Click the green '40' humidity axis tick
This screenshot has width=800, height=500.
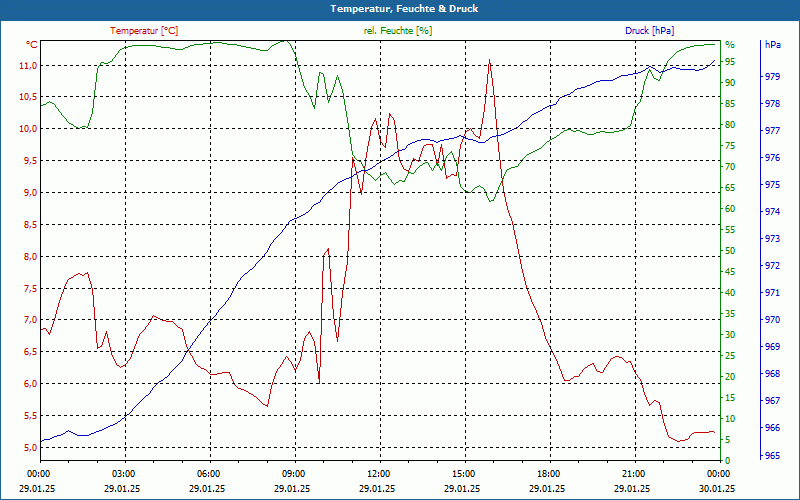pos(730,292)
